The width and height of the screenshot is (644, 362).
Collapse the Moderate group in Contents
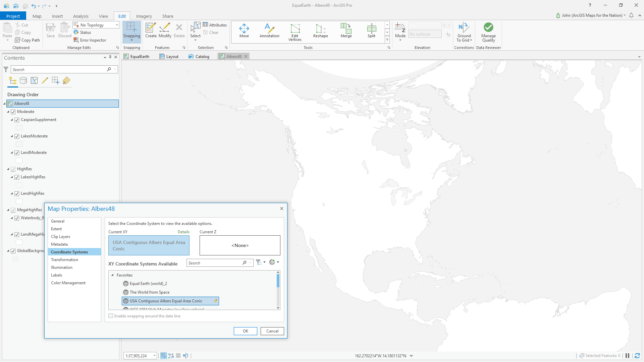(8, 112)
